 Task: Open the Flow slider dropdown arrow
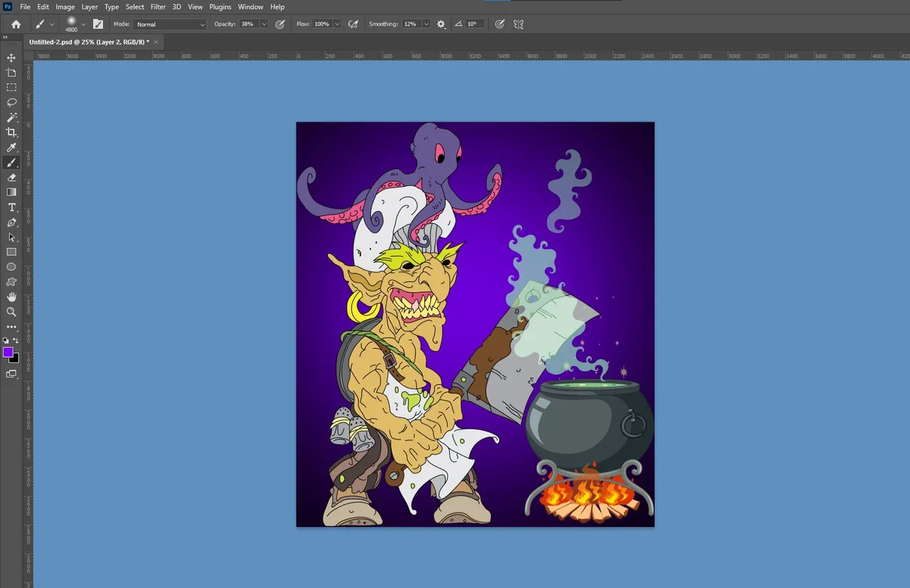click(336, 24)
